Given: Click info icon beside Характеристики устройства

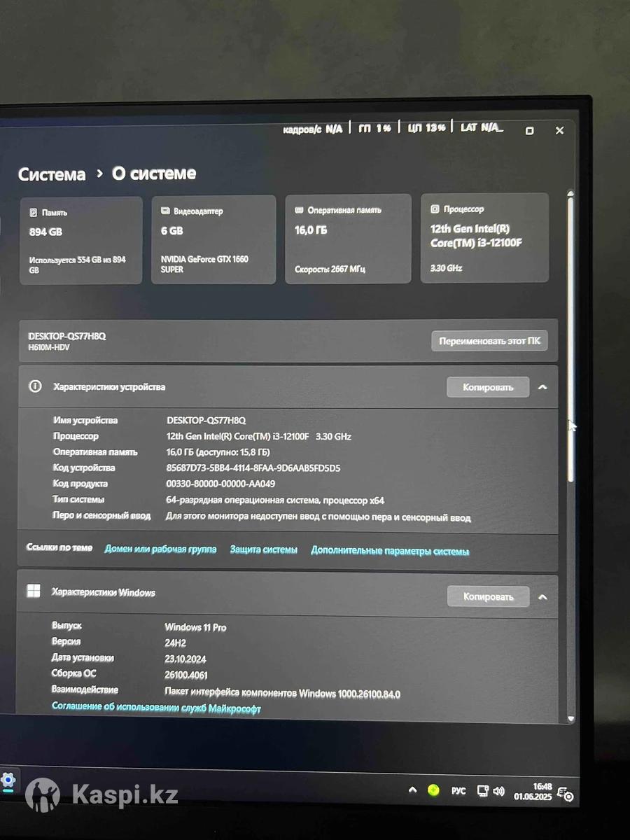Looking at the screenshot, I should 35,386.
